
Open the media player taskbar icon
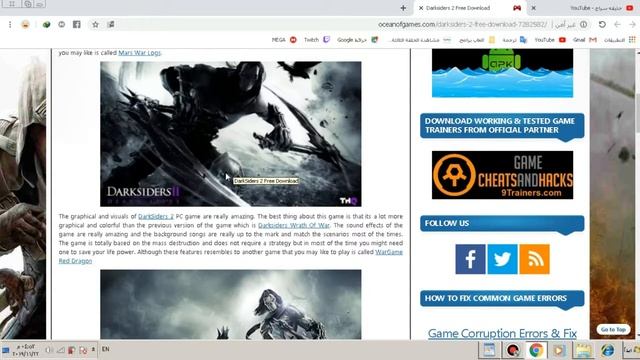pyautogui.click(x=559, y=350)
